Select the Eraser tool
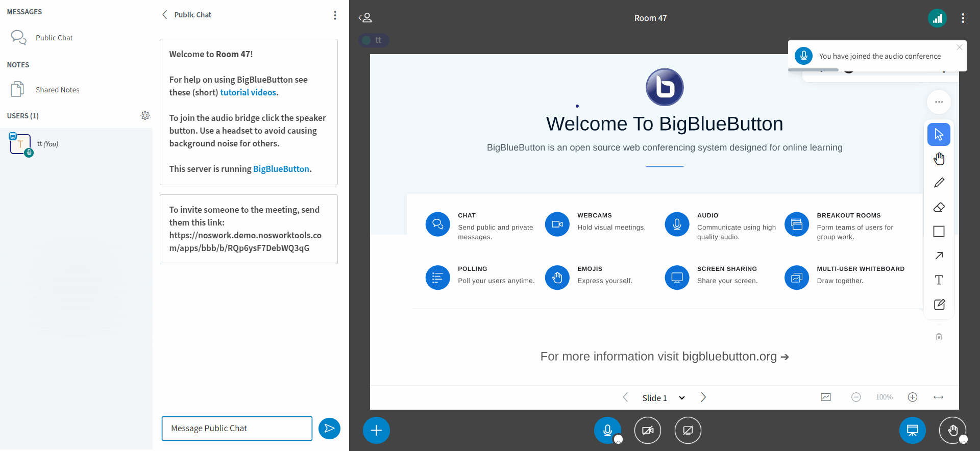980x451 pixels. (x=939, y=207)
